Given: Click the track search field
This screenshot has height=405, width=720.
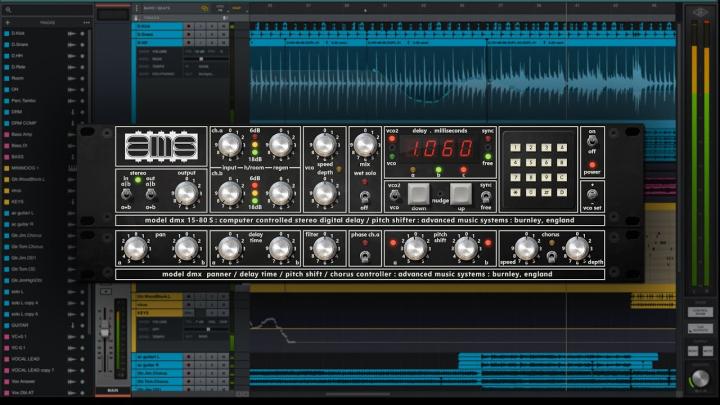Looking at the screenshot, I should [x=48, y=9].
